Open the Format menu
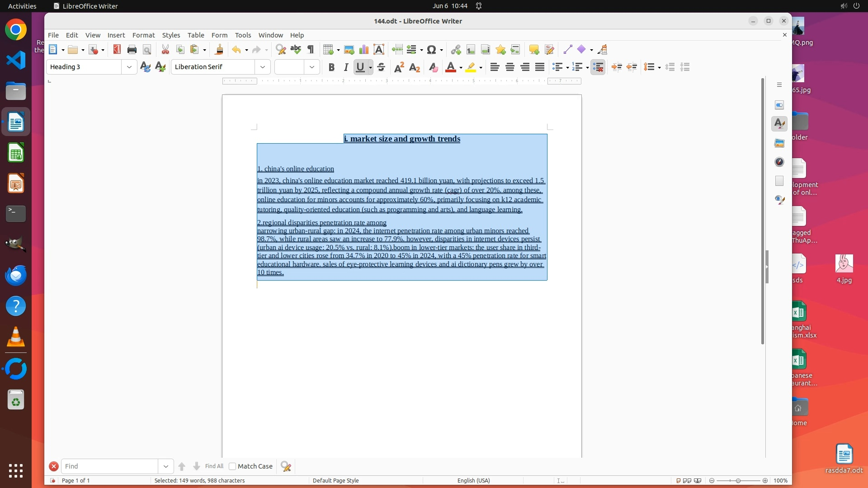 [143, 35]
